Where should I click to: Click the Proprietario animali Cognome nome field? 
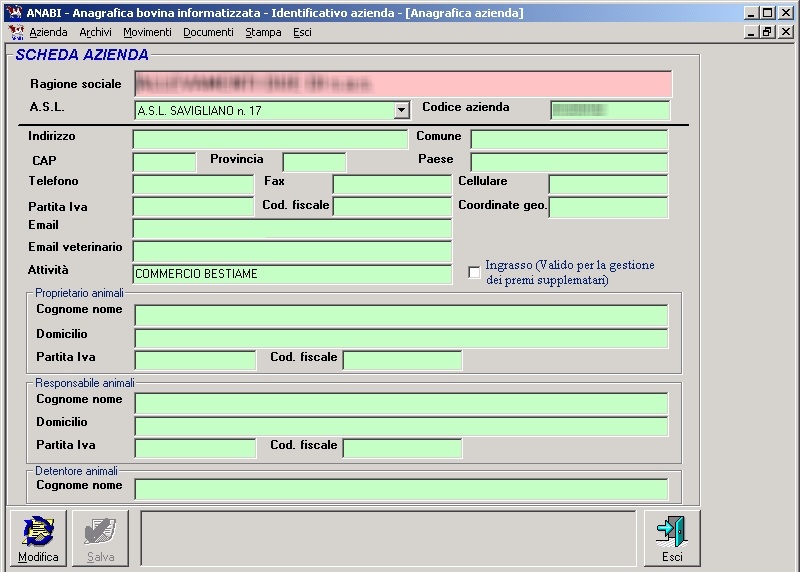[401, 316]
